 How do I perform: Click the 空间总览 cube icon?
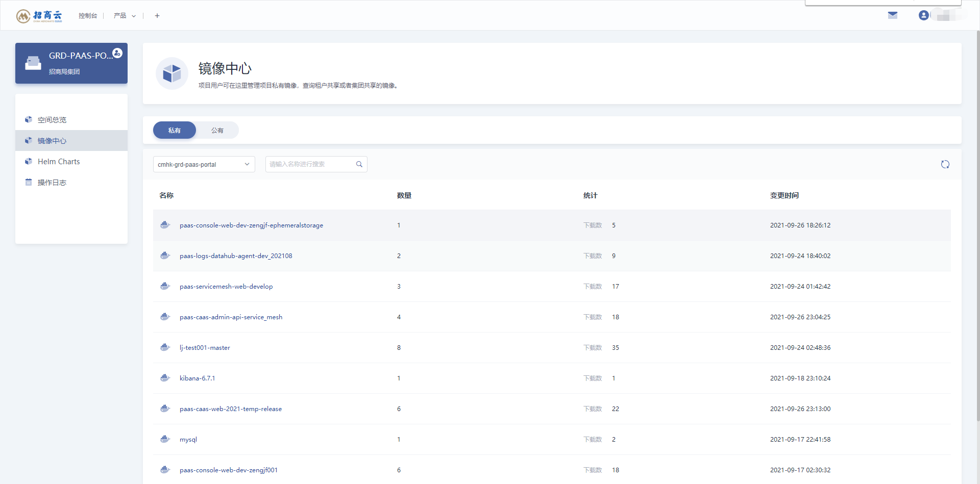tap(29, 119)
